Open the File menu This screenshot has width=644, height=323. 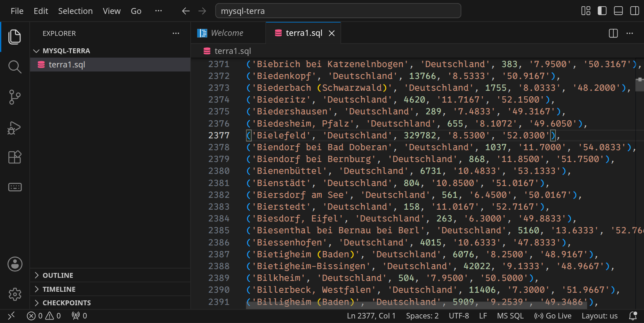(17, 11)
